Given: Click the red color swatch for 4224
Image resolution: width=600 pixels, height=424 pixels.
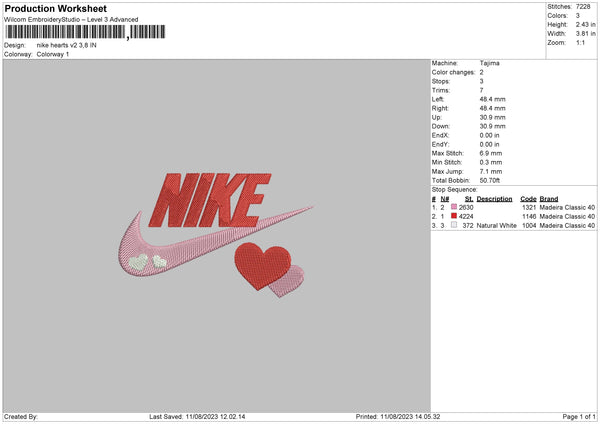Looking at the screenshot, I should tap(454, 216).
